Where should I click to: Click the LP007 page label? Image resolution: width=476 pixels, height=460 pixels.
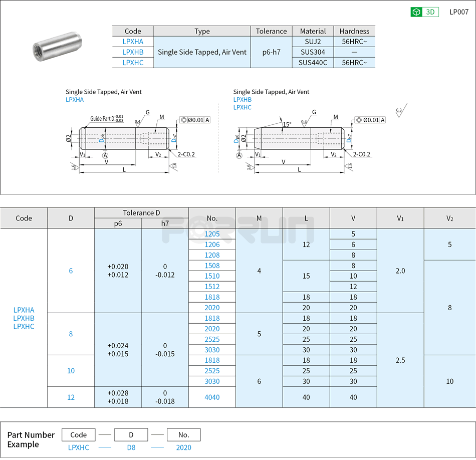coord(458,12)
